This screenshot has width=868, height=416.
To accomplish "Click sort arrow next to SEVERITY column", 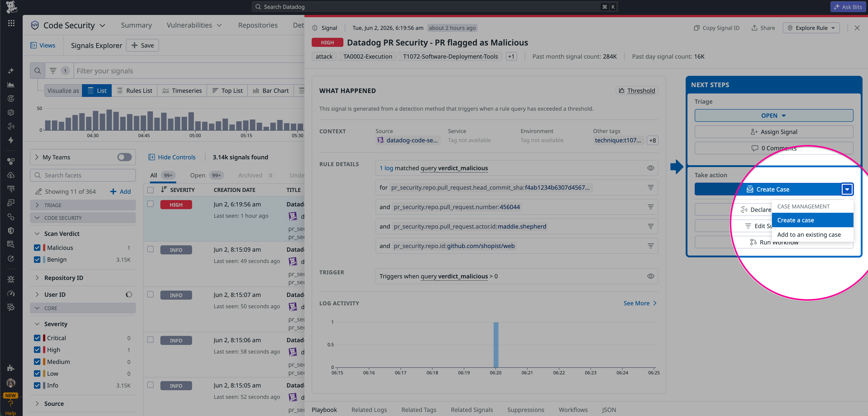I will pos(164,189).
